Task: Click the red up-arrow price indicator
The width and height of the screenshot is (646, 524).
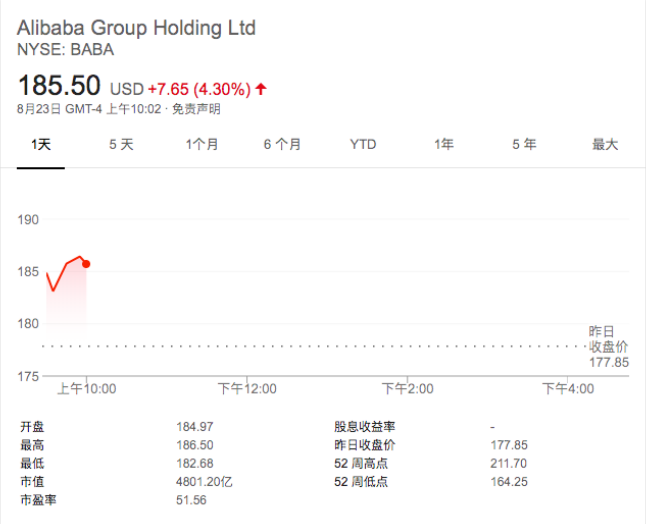Action: (261, 89)
